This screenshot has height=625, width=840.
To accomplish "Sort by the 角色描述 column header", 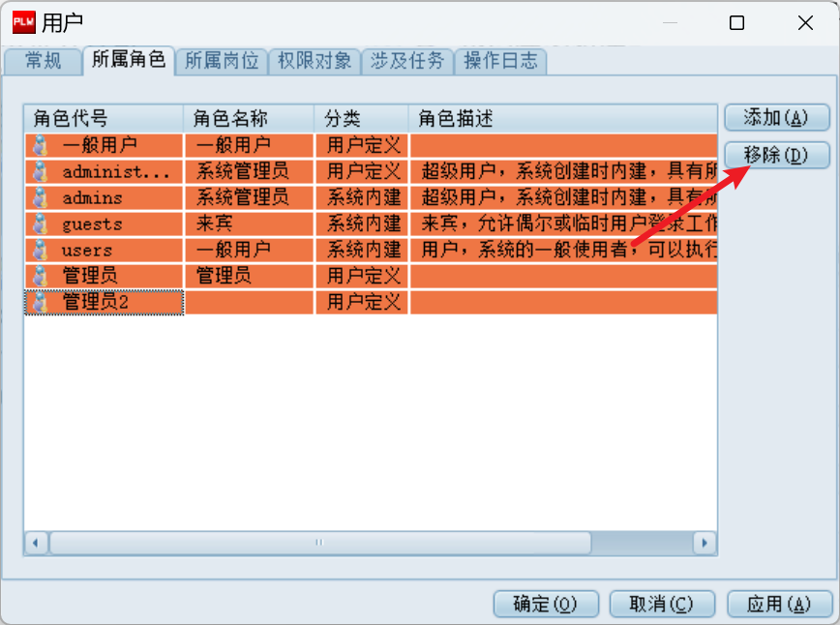I will point(563,118).
